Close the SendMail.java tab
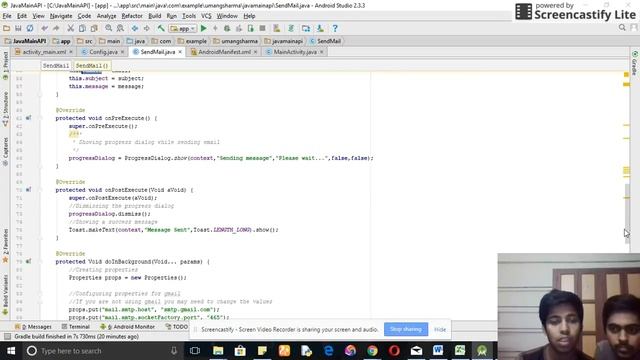 pyautogui.click(x=180, y=52)
